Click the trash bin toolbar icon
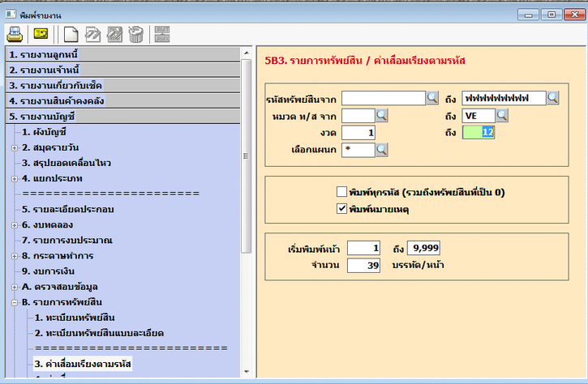 [135, 33]
